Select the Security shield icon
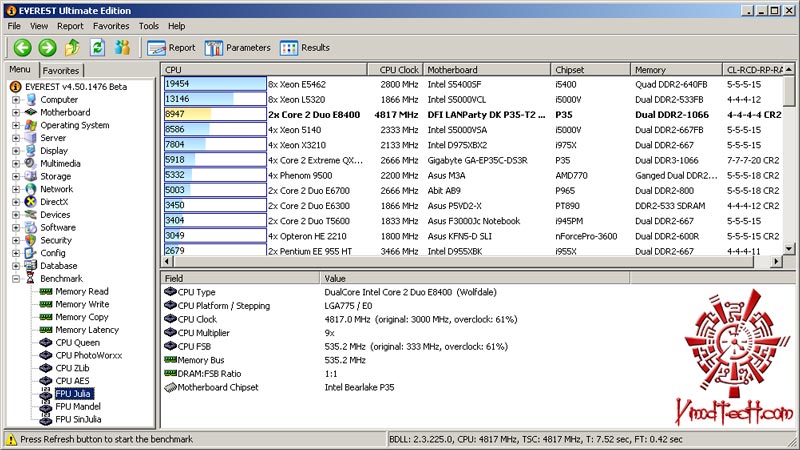 coord(31,240)
